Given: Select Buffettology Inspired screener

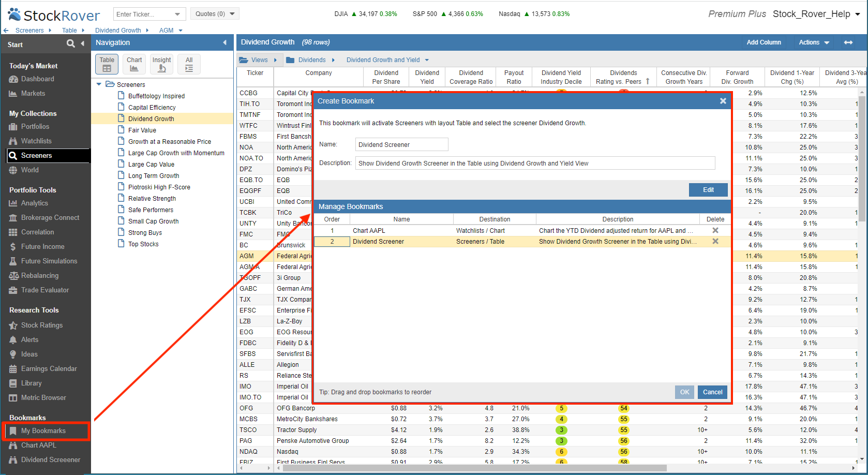Looking at the screenshot, I should click(156, 96).
